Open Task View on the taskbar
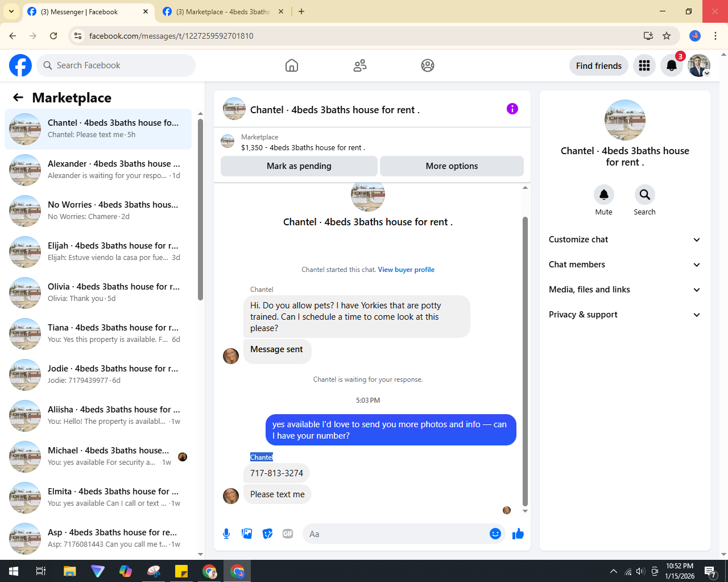The height and width of the screenshot is (582, 728). (x=41, y=571)
